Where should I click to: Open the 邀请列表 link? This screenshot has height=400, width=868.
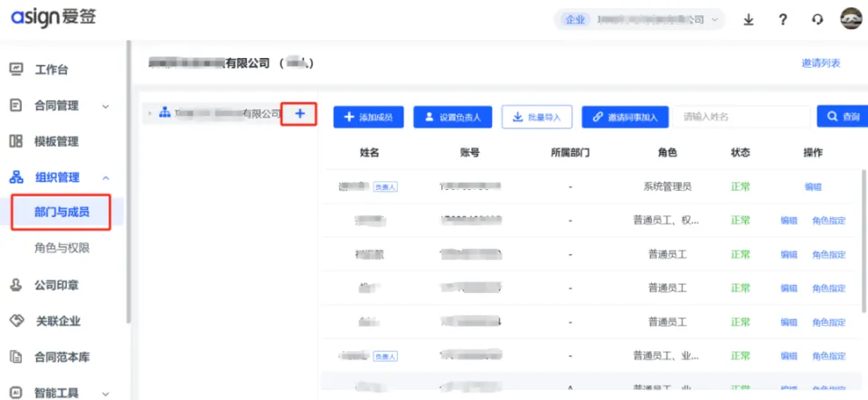(820, 63)
